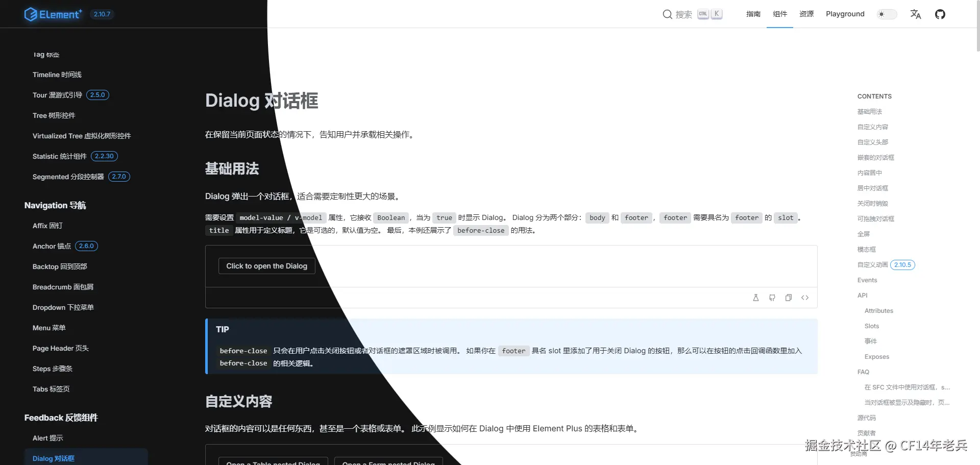Expand source code using the </> icon
Viewport: 980px width, 465px height.
pos(805,298)
